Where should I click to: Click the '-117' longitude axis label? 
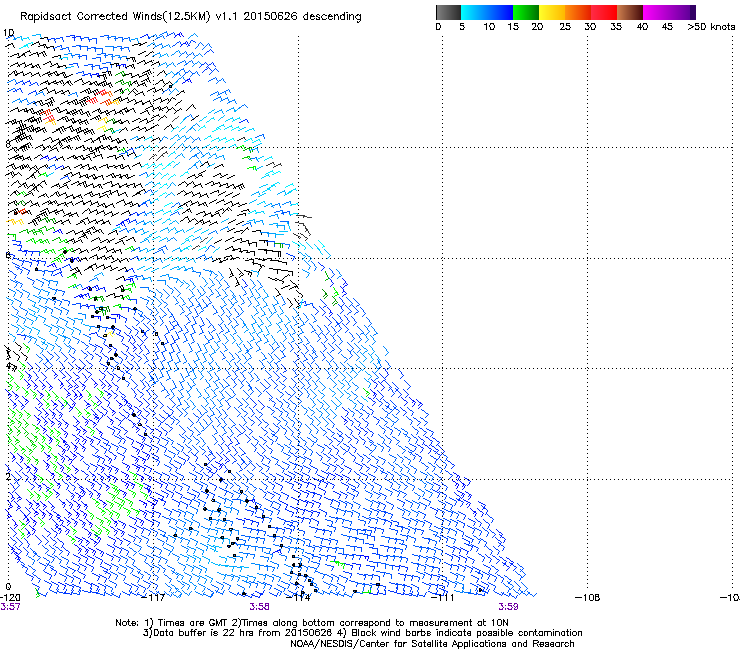[x=153, y=598]
